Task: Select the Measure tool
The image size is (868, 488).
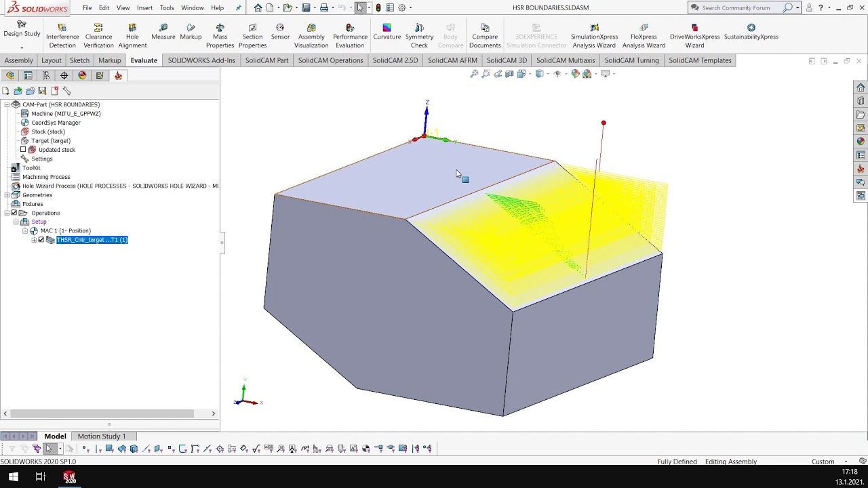Action: pos(163,32)
